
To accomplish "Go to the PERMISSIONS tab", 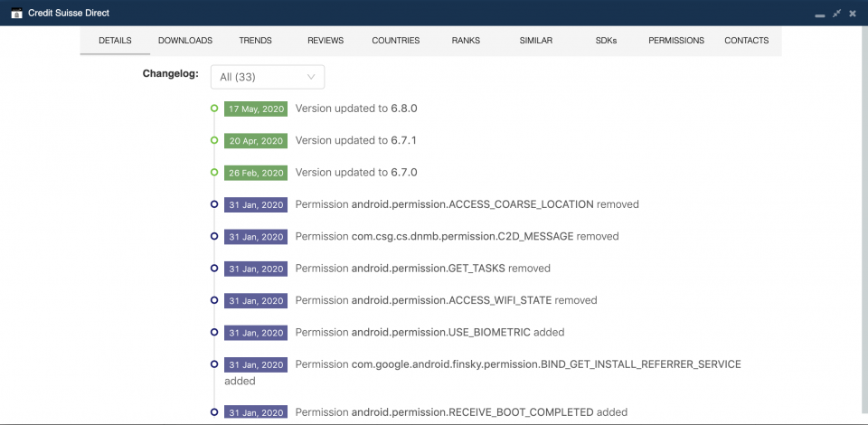I will coord(676,41).
